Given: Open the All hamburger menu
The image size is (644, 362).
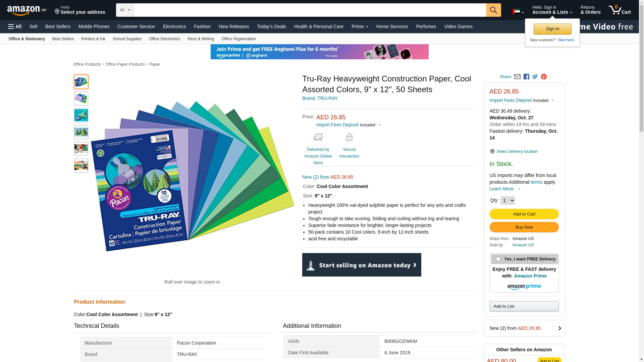Looking at the screenshot, I should [x=15, y=26].
